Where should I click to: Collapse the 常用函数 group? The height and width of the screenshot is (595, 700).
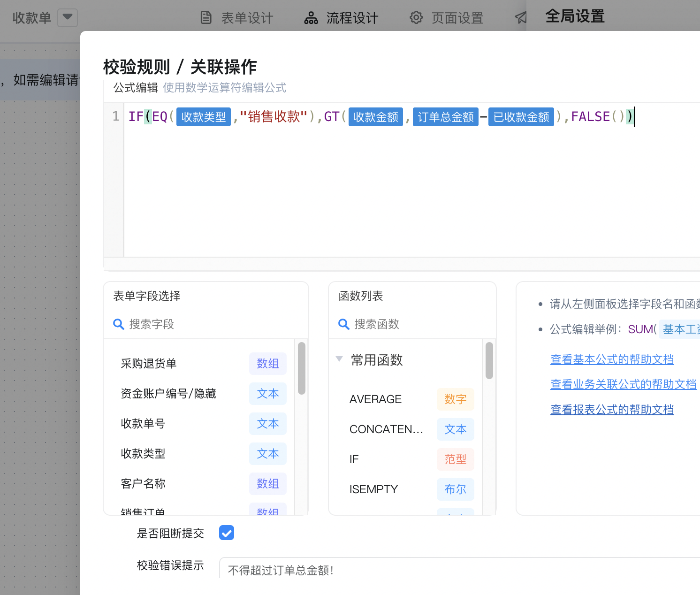point(339,359)
